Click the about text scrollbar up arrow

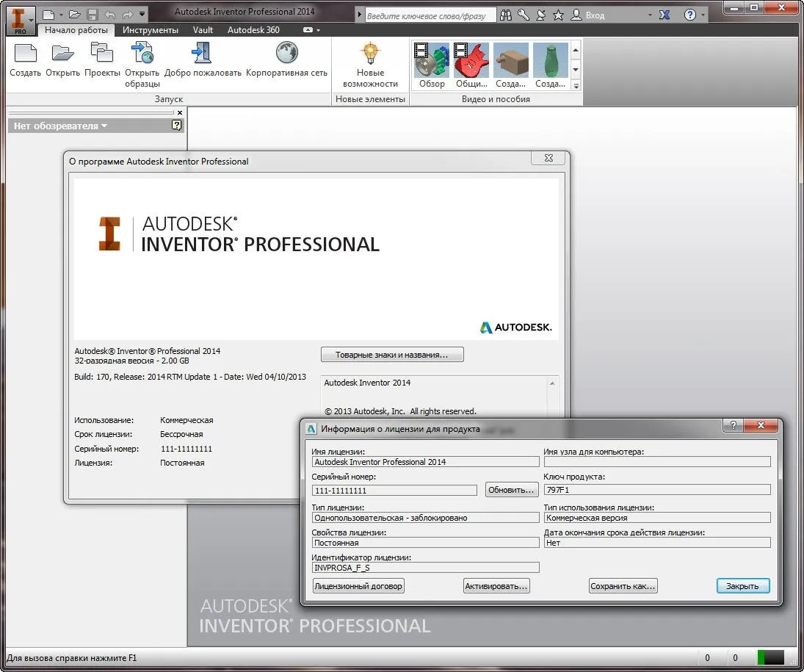(x=551, y=383)
